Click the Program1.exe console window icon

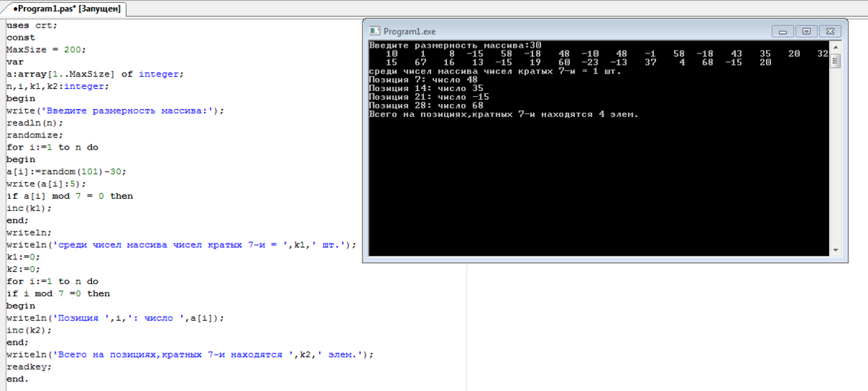tap(374, 31)
